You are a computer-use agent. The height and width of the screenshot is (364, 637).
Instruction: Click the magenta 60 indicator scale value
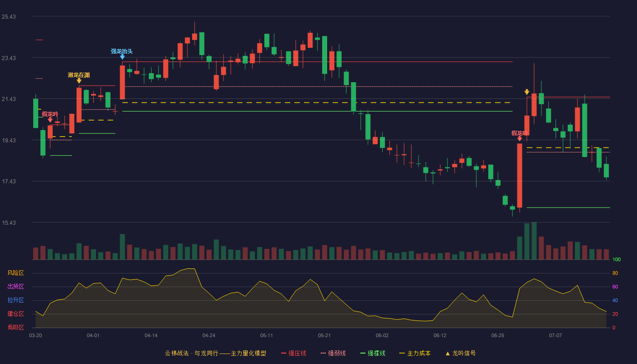coord(615,287)
